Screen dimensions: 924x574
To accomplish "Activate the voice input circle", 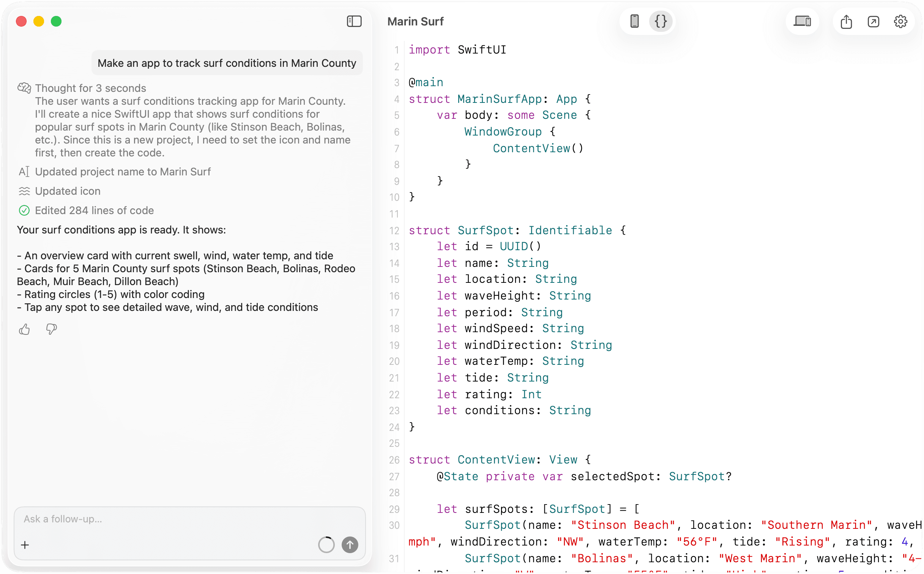I will [x=326, y=544].
